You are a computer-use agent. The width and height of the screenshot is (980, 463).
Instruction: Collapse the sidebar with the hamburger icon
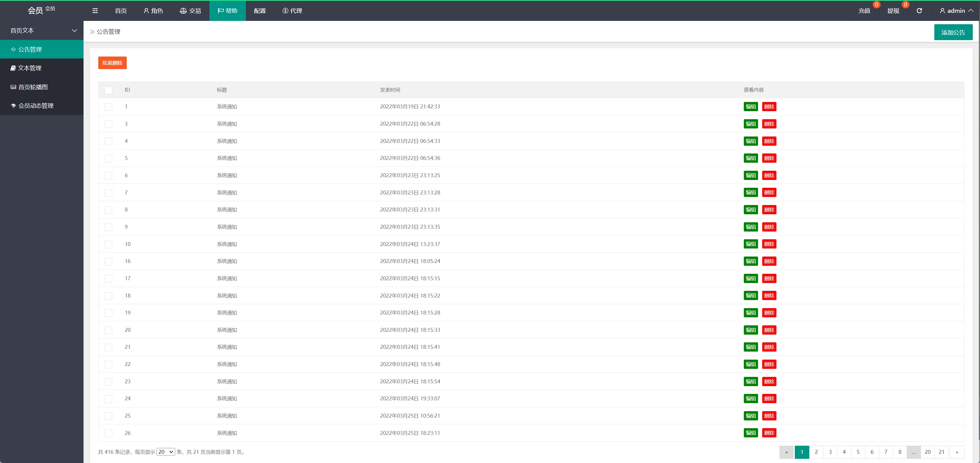pos(95,11)
